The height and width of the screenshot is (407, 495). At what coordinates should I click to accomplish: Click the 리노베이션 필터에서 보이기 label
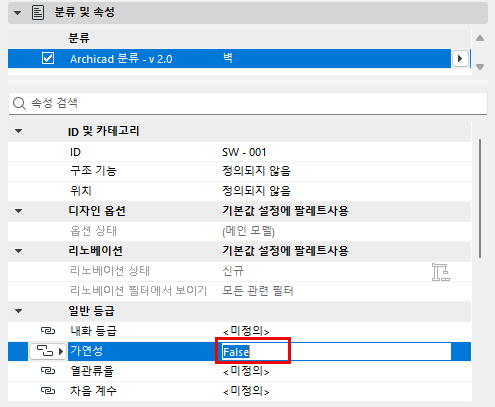tap(138, 291)
